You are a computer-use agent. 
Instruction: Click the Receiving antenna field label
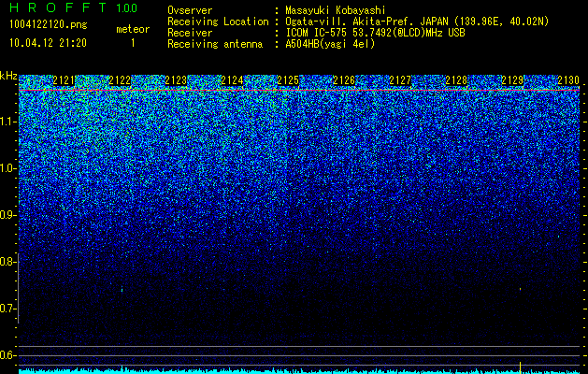click(x=215, y=44)
